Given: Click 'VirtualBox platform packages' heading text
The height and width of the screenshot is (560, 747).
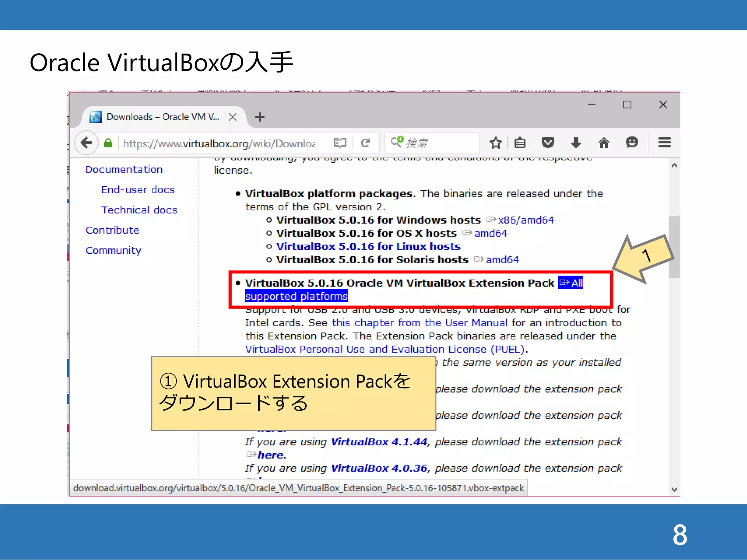Looking at the screenshot, I should 329,194.
